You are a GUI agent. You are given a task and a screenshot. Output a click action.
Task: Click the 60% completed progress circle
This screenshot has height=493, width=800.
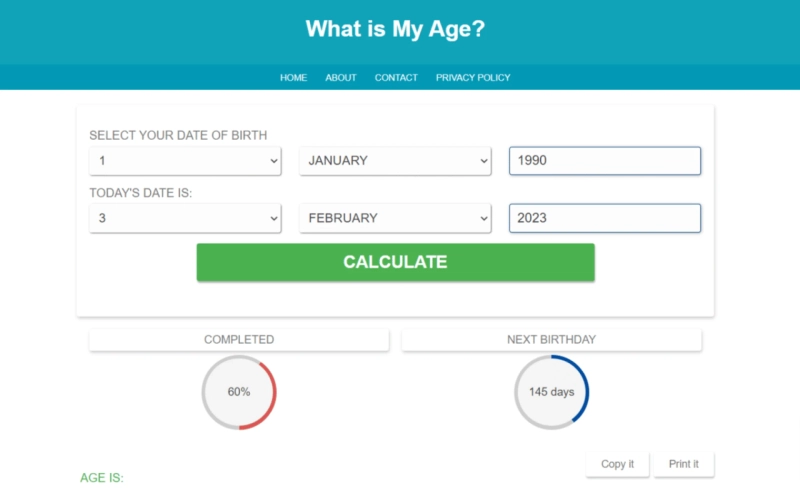coord(239,392)
